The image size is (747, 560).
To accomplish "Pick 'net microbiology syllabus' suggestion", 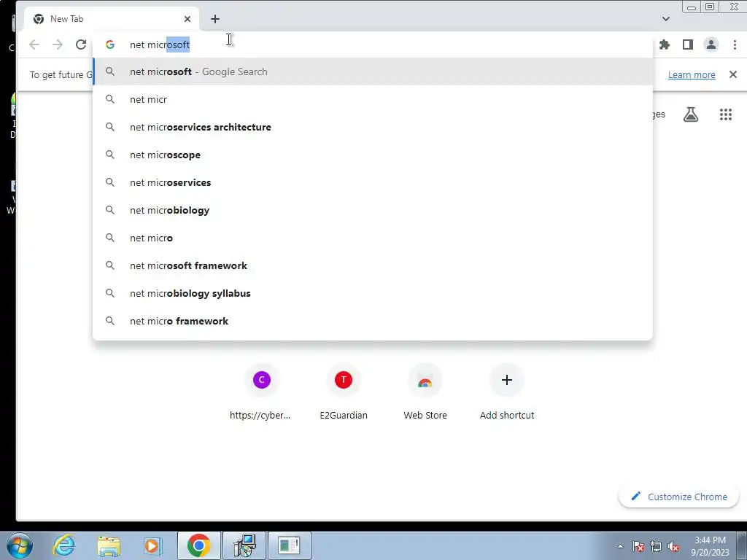I will (x=373, y=293).
